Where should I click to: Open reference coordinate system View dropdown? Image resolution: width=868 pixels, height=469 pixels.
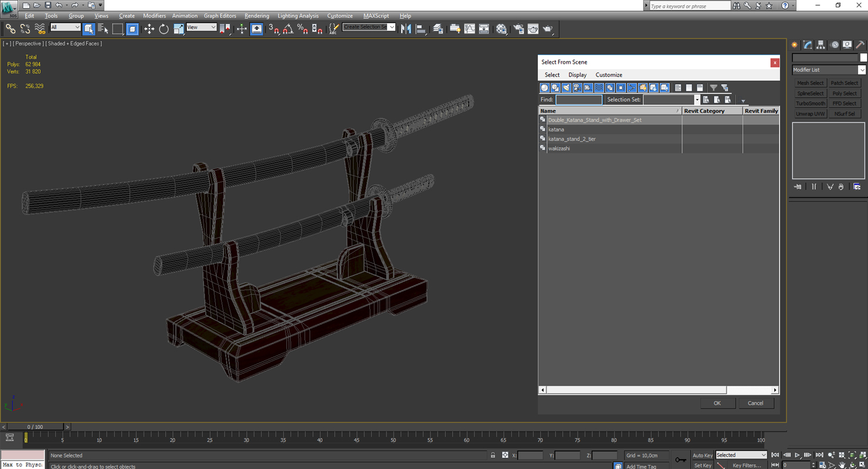pyautogui.click(x=201, y=28)
